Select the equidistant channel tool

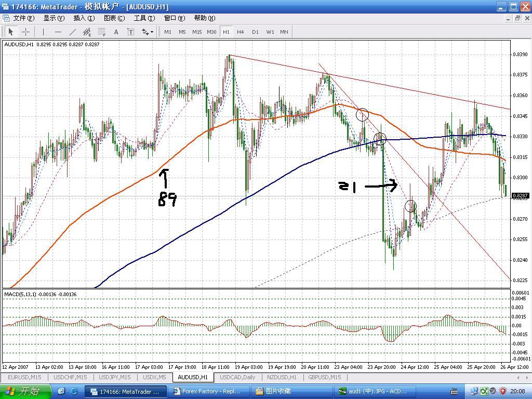click(x=87, y=32)
